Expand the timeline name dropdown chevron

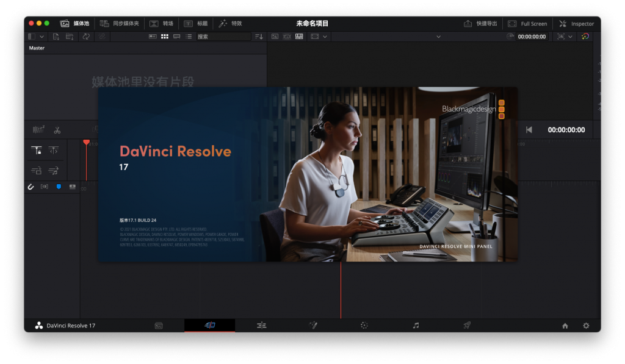coord(438,37)
